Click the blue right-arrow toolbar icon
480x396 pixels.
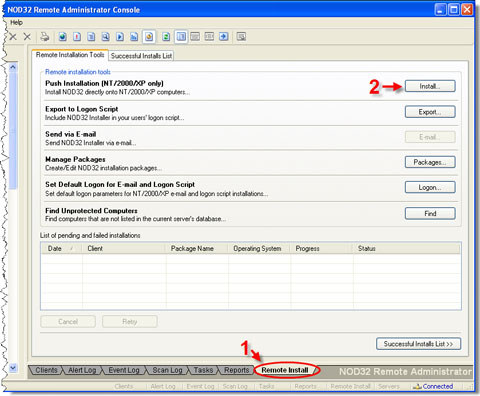pyautogui.click(x=224, y=37)
